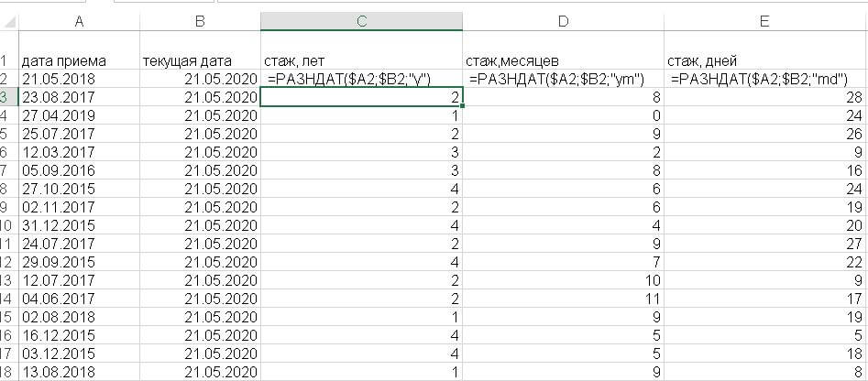Select column E header
868x381 pixels.
click(764, 22)
